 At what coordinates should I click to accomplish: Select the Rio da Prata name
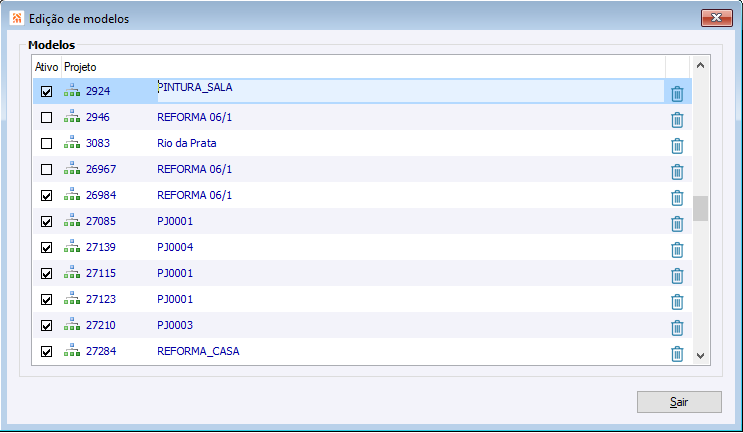(x=187, y=143)
